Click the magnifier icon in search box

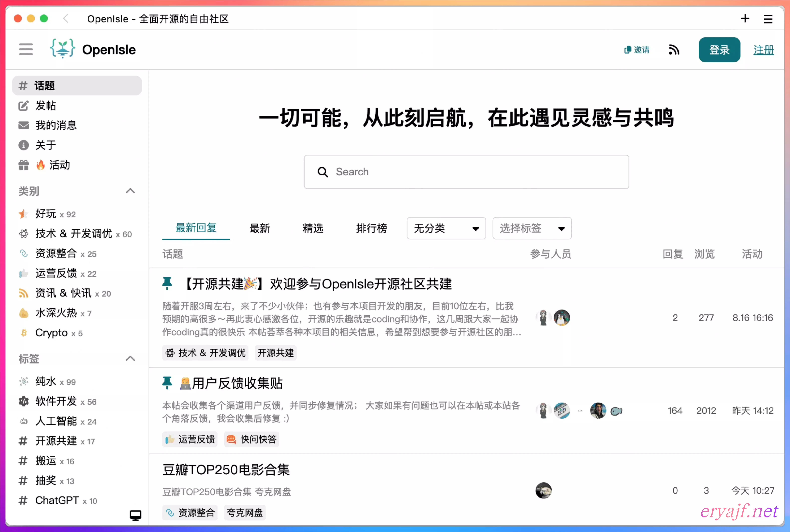click(323, 172)
